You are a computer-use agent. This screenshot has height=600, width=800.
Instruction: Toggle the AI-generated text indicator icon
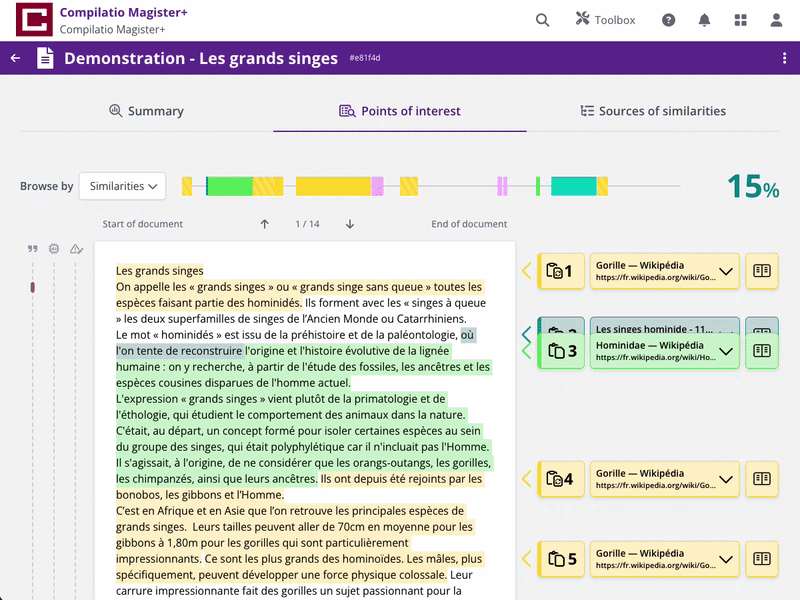(54, 248)
